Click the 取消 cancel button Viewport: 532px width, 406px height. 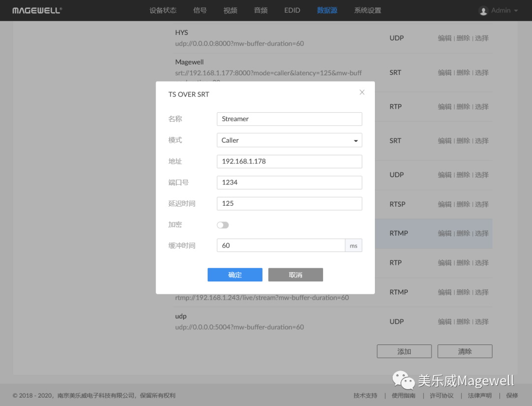[296, 275]
